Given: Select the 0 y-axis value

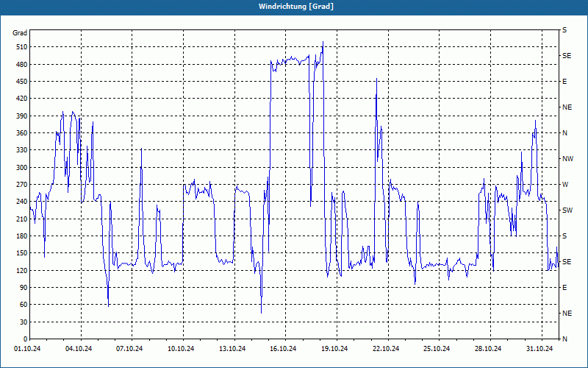Looking at the screenshot, I should (x=26, y=339).
